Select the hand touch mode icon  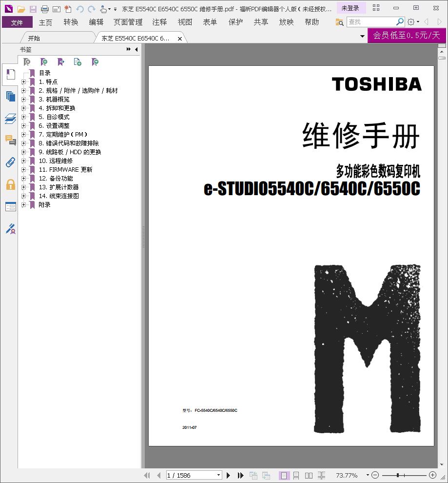(103, 9)
